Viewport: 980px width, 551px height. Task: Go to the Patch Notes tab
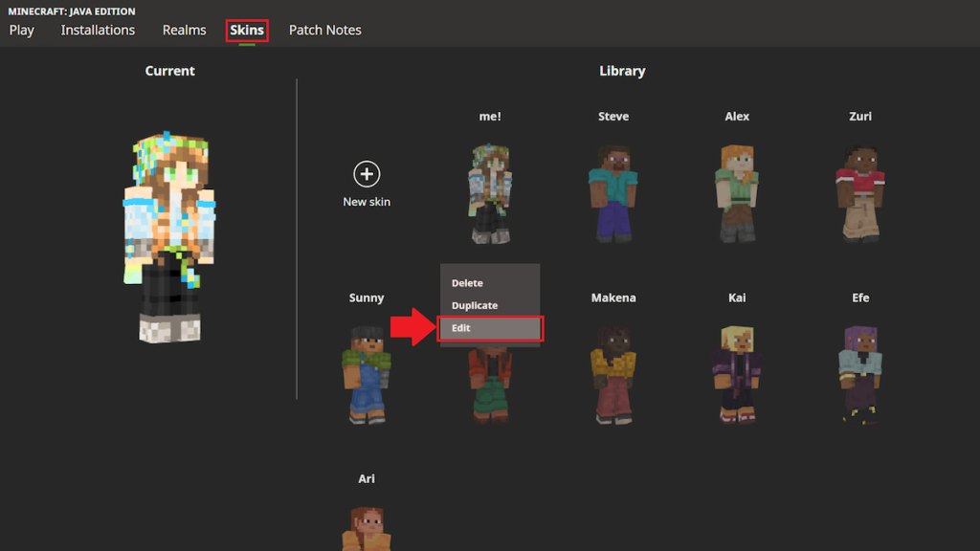point(325,30)
